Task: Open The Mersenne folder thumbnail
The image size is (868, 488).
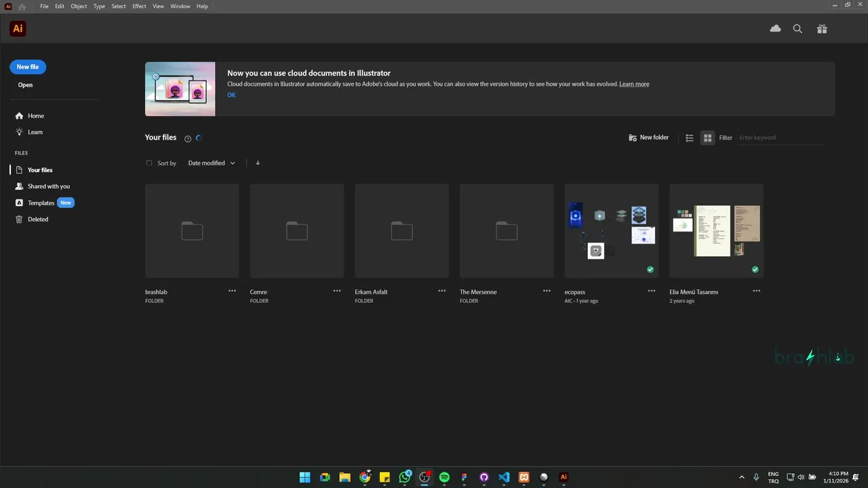Action: [x=507, y=230]
